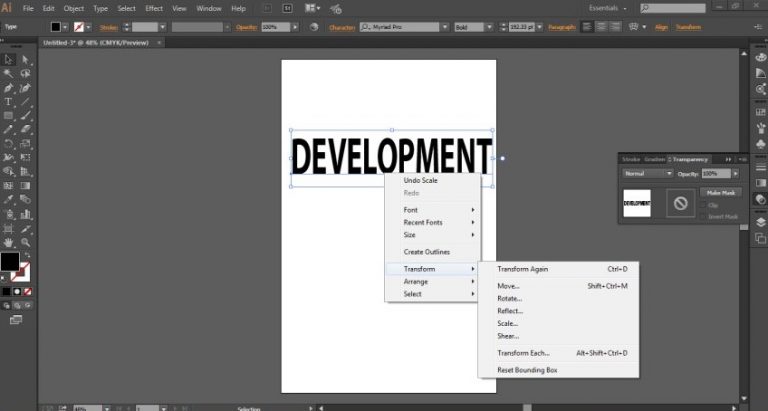Screen dimensions: 768x411
Task: Align paragraph text center
Action: (x=601, y=27)
